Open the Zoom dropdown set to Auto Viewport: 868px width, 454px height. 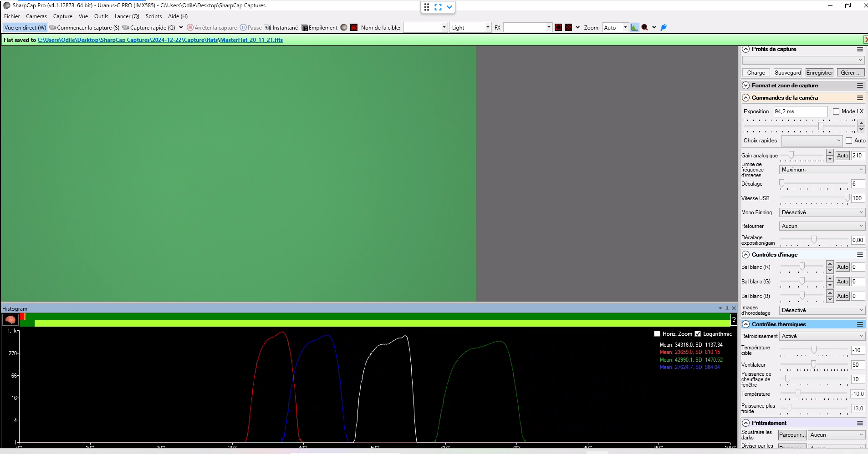[615, 28]
